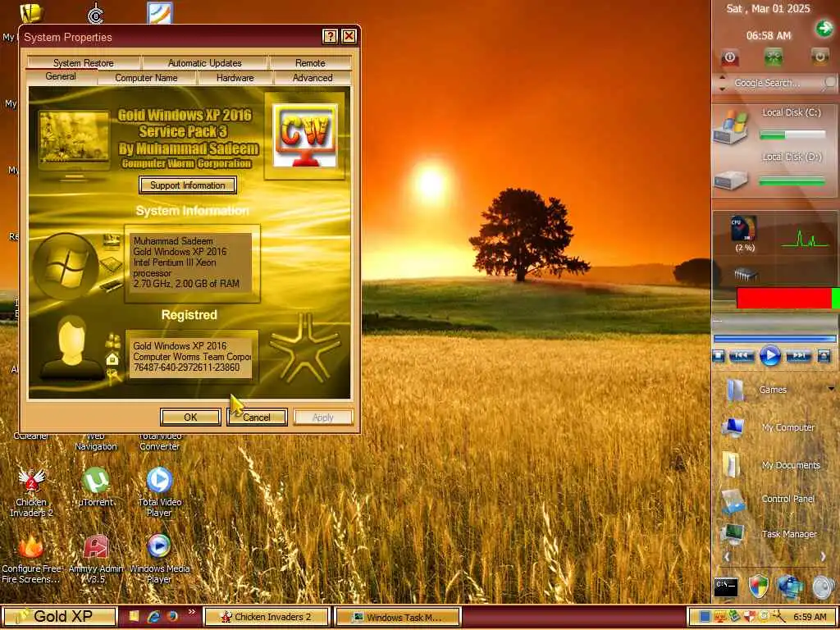Show previous sidebar shortcuts with left arrow
The width and height of the screenshot is (840, 630).
tap(727, 557)
